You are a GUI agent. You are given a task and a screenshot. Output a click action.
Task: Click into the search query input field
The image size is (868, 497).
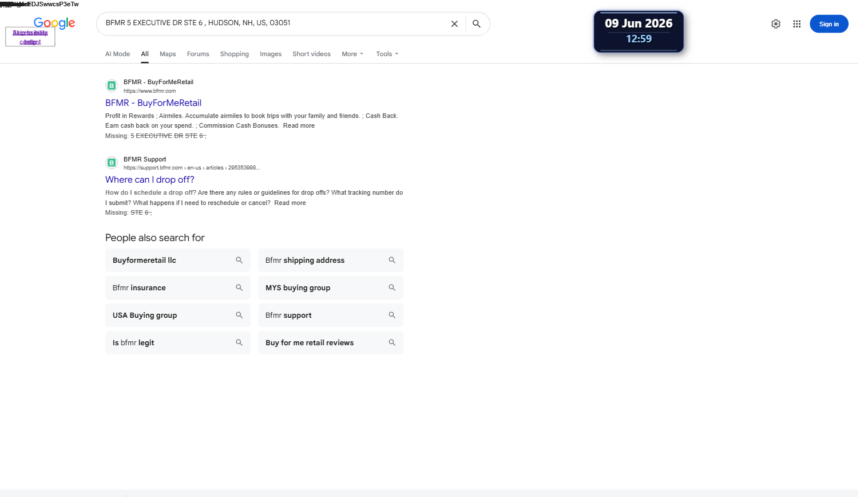[x=274, y=23]
